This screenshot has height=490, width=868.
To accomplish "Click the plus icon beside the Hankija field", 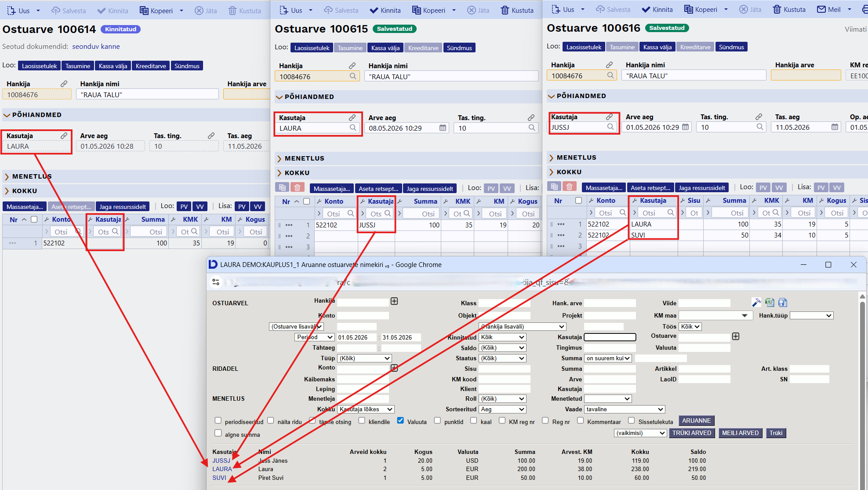I will [x=394, y=301].
